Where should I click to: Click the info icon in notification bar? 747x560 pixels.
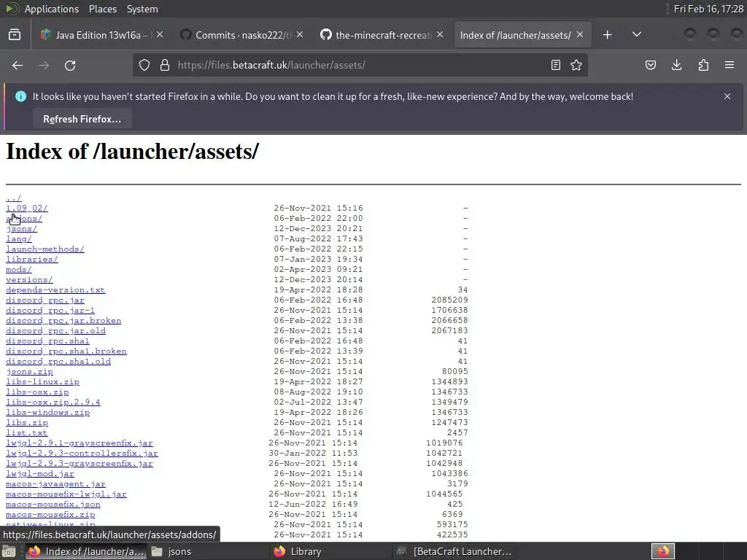pos(20,96)
